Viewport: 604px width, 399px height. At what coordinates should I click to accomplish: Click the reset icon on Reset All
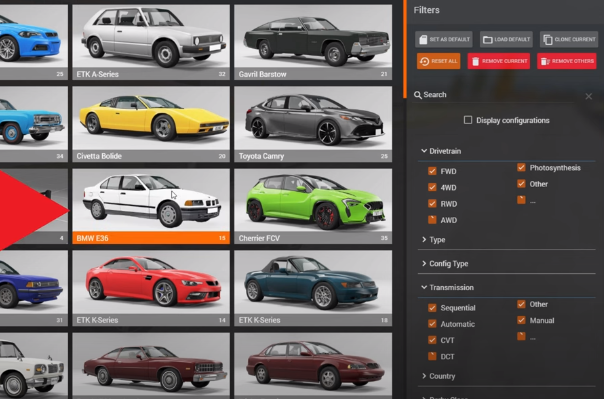coord(424,61)
